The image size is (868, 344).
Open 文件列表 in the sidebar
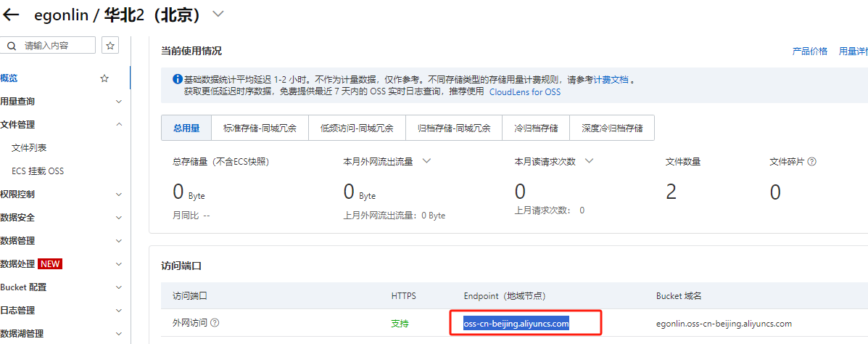click(x=30, y=148)
